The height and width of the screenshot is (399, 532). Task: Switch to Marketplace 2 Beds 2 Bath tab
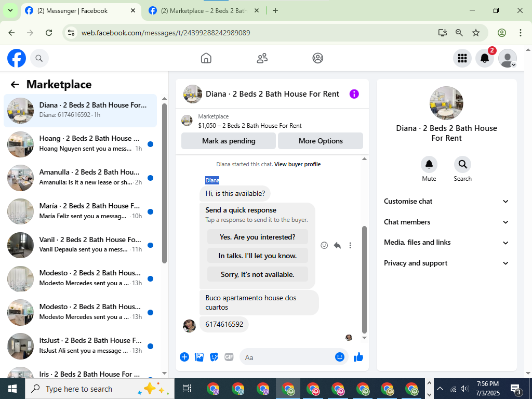click(x=204, y=11)
